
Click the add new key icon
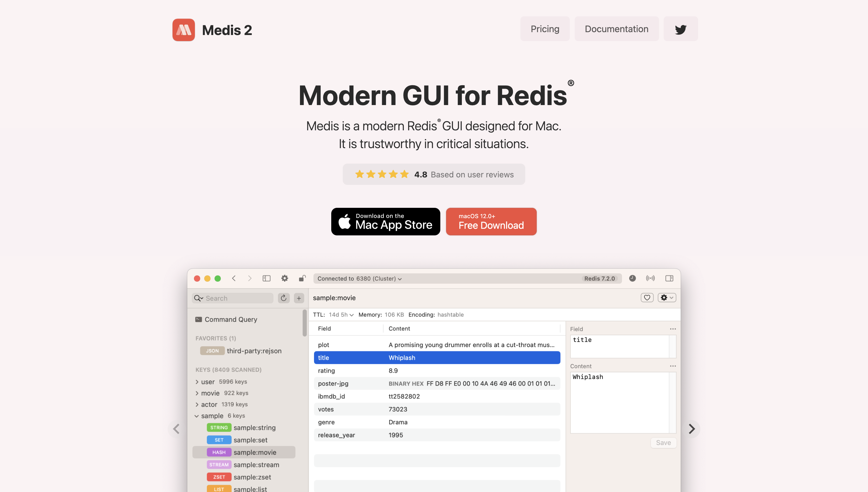pos(299,298)
